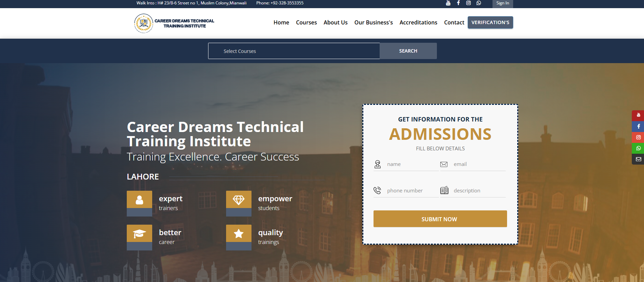Click the quality trainings label
This screenshot has height=282, width=644.
click(x=270, y=237)
